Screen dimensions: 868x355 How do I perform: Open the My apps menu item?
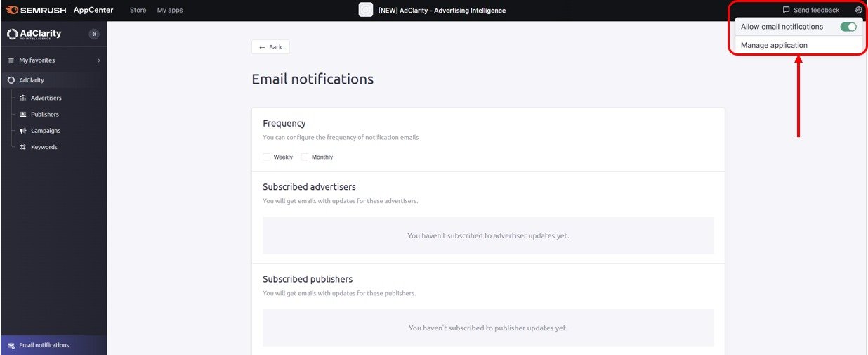coord(170,11)
